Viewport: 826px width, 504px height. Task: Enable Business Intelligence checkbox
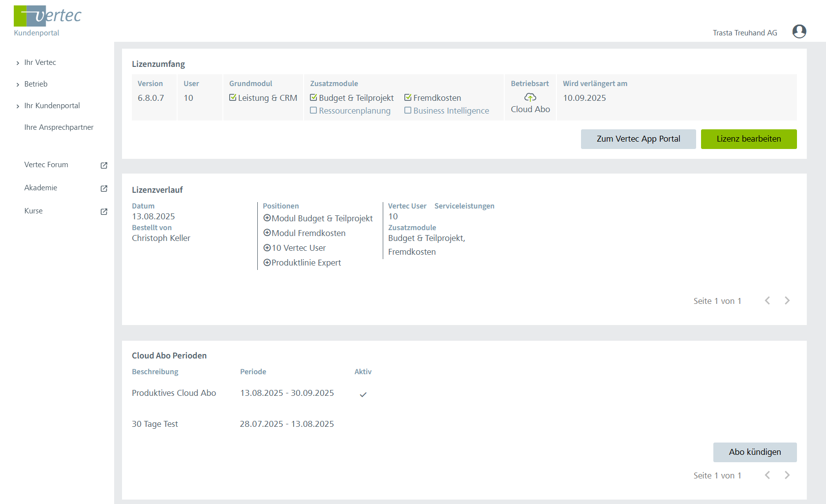(x=408, y=111)
